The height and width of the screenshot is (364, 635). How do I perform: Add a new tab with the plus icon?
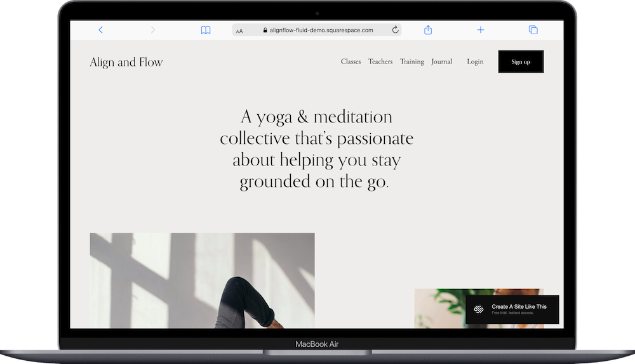pyautogui.click(x=480, y=30)
